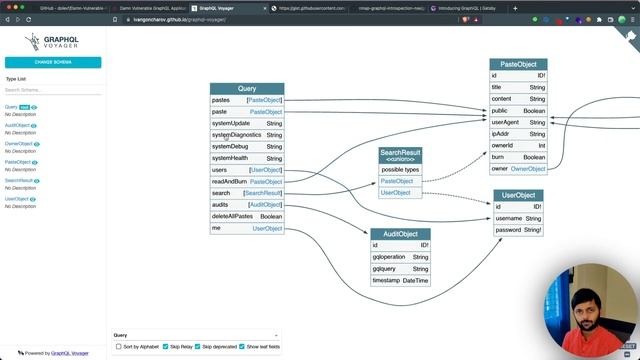Focus the Query type via its eye icon
This screenshot has height=360, width=640.
tap(34, 107)
